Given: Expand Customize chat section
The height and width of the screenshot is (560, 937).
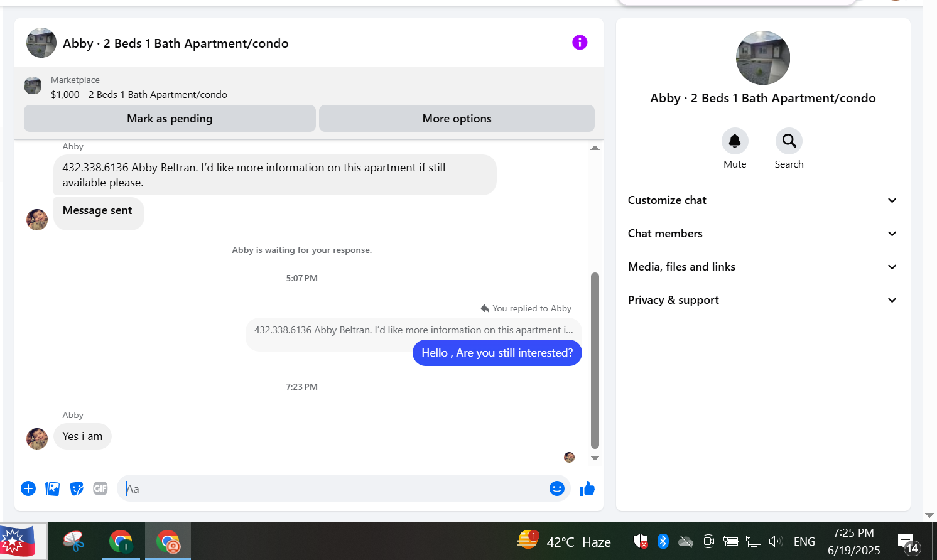Looking at the screenshot, I should (763, 200).
